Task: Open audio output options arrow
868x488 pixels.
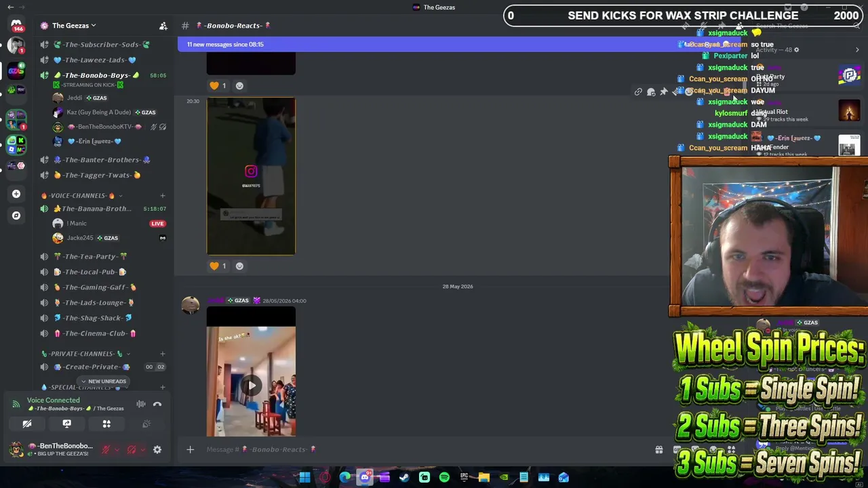Action: (x=142, y=449)
